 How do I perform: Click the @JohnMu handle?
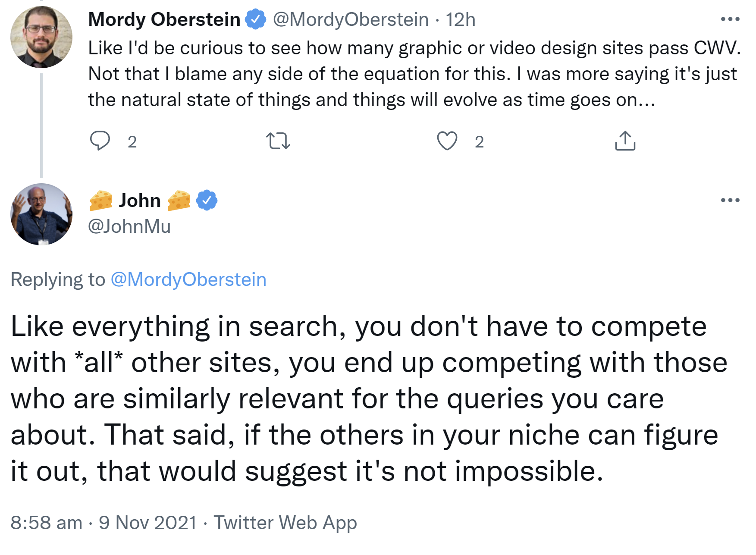129,226
